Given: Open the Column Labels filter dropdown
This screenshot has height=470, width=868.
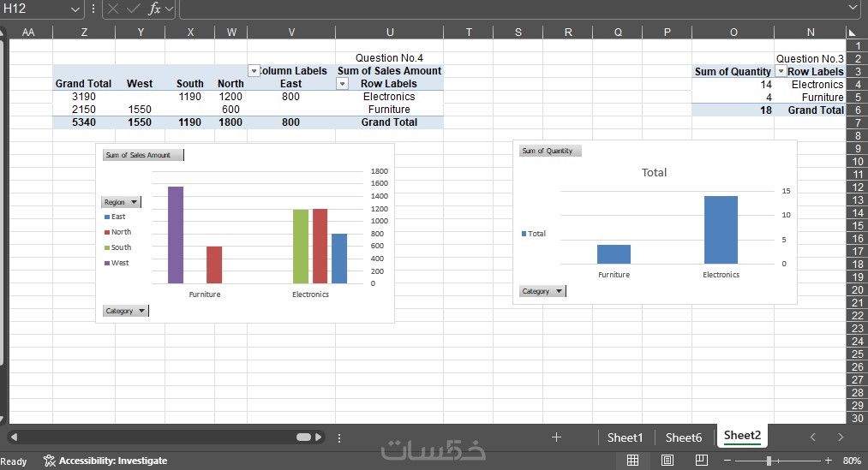Looking at the screenshot, I should [x=254, y=71].
